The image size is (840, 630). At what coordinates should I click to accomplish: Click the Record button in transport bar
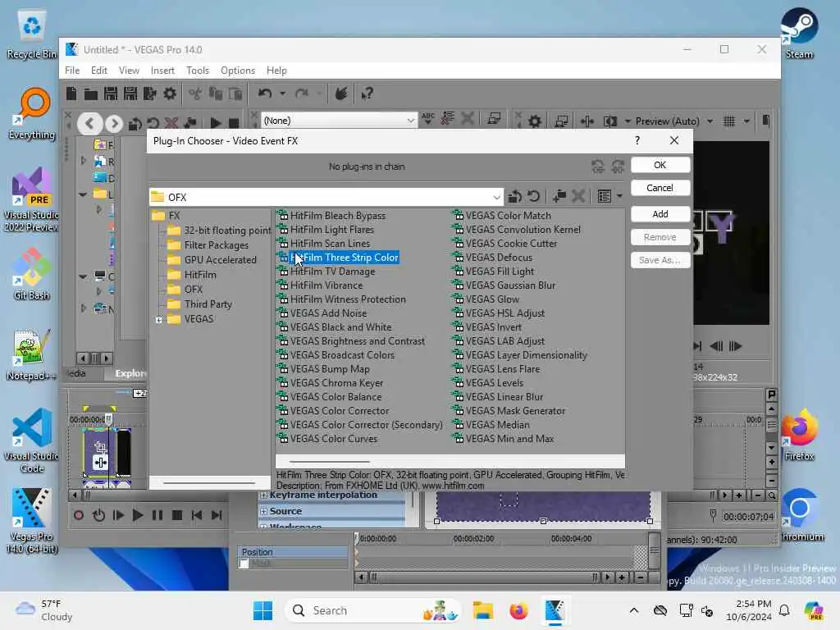click(x=79, y=515)
